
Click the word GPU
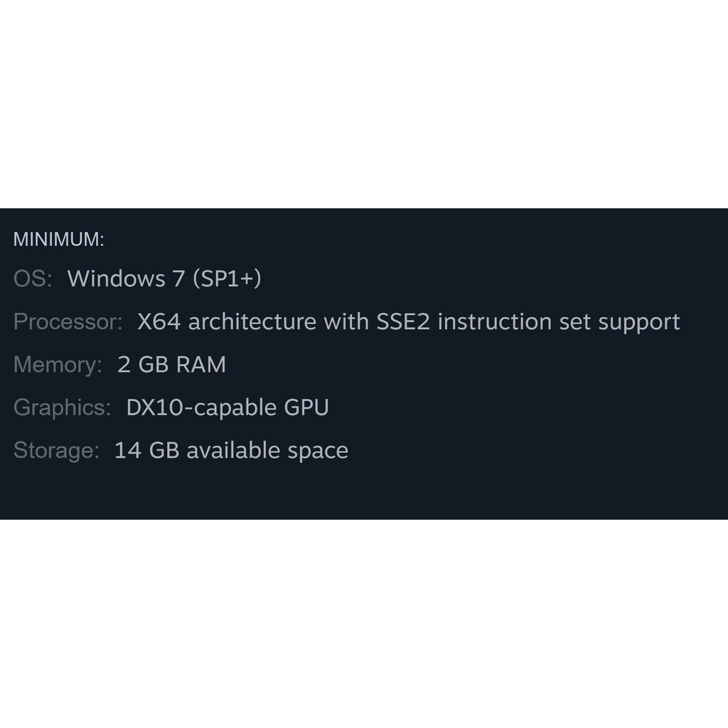tap(306, 407)
